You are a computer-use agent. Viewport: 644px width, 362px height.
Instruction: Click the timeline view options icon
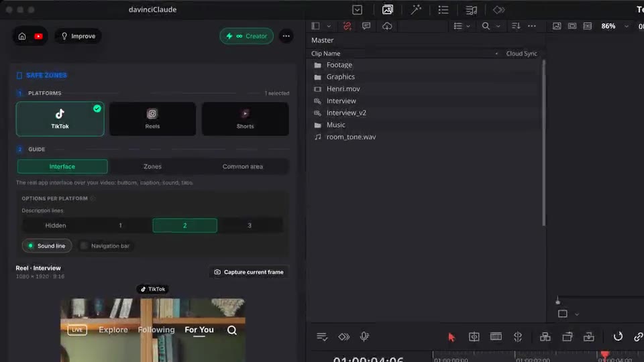(x=322, y=337)
